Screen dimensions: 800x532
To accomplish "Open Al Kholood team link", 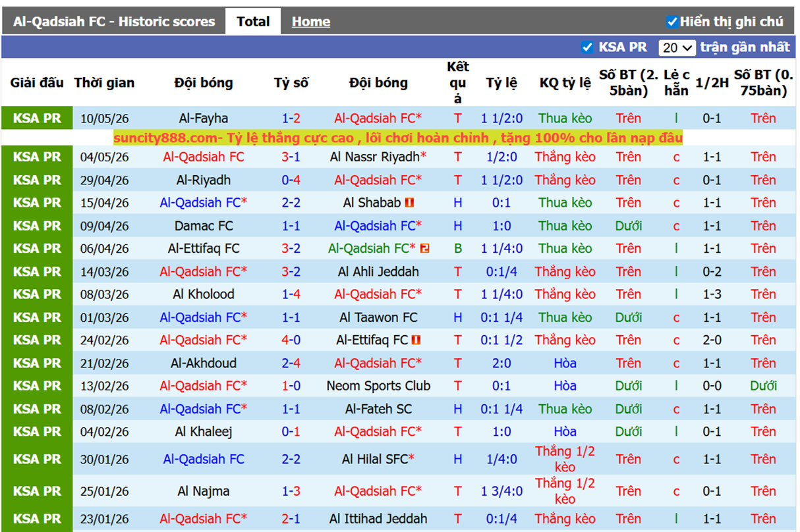I will pos(204,294).
